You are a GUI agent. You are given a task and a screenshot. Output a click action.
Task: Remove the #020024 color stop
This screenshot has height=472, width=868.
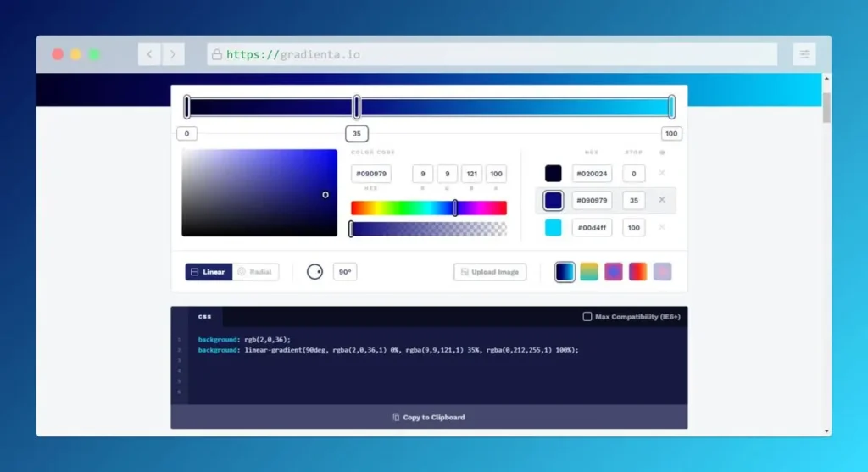coord(662,173)
